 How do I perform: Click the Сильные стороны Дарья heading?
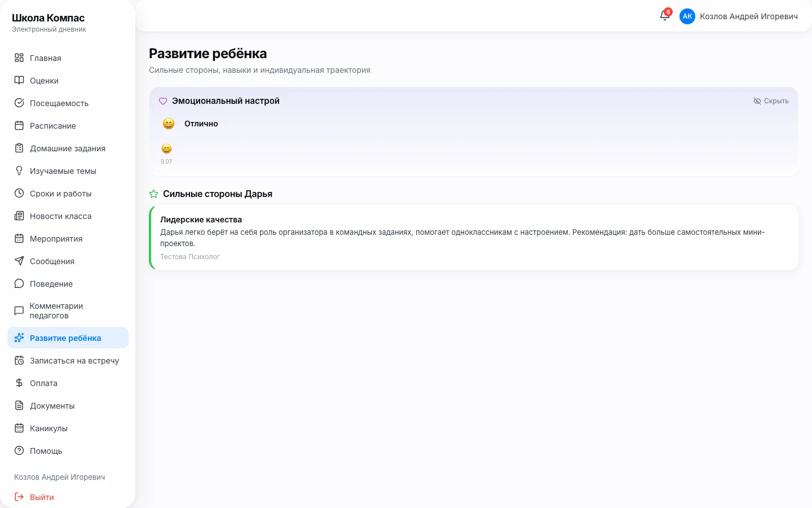pyautogui.click(x=218, y=194)
